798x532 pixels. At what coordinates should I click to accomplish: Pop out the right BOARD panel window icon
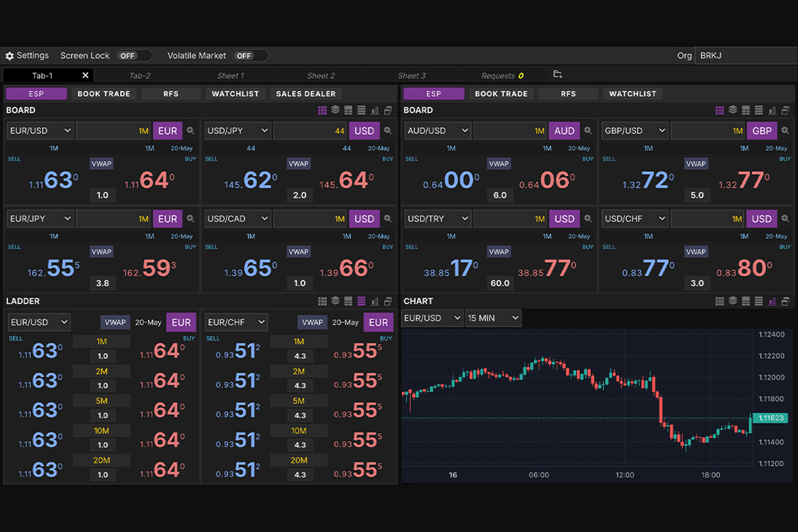coord(785,110)
